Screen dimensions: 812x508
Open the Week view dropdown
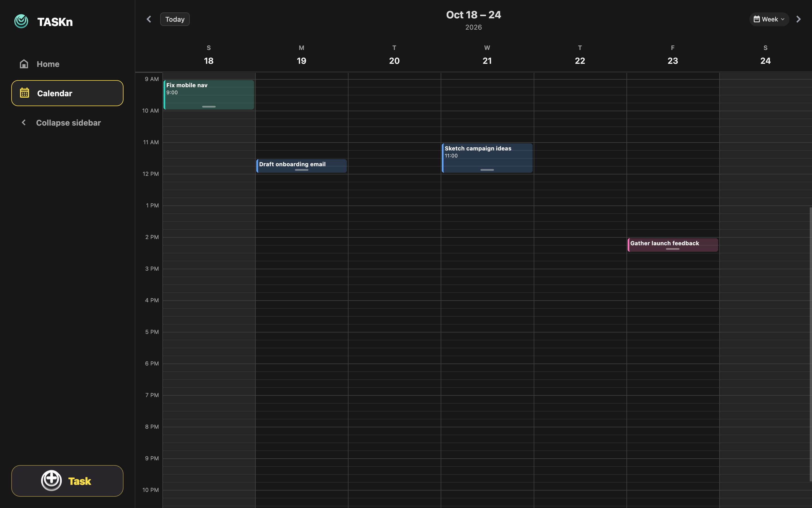tap(769, 19)
